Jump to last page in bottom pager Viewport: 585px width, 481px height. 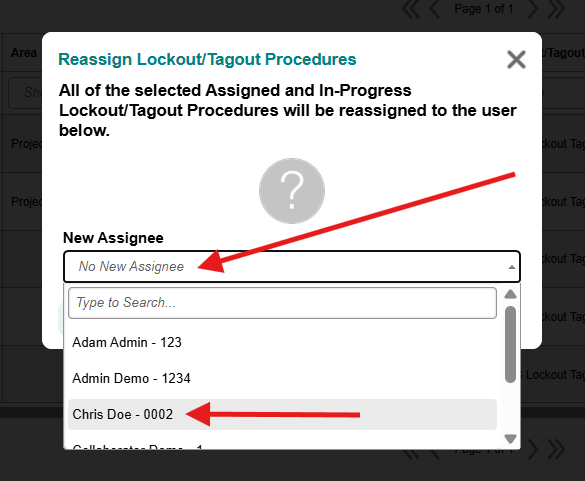tap(556, 450)
